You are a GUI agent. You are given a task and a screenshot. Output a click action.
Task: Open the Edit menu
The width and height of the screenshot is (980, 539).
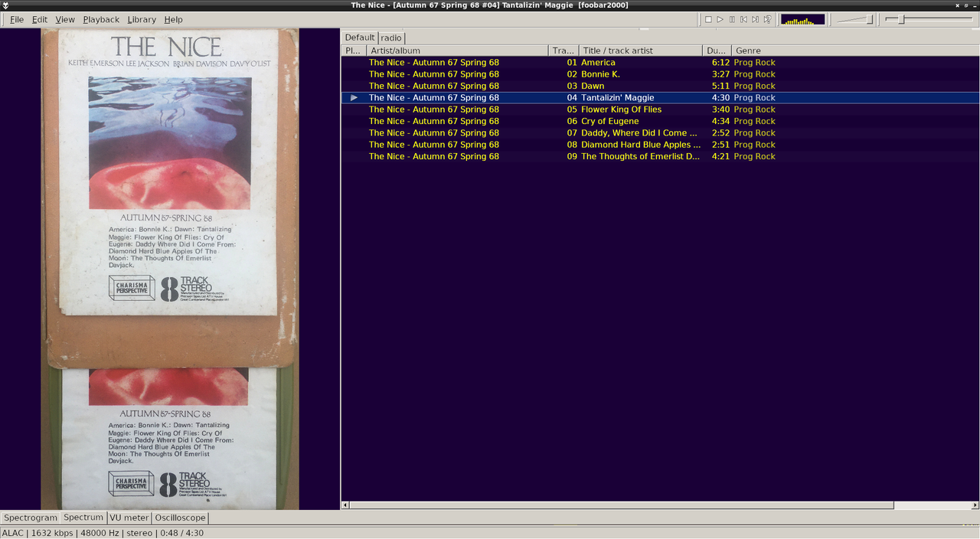(40, 19)
